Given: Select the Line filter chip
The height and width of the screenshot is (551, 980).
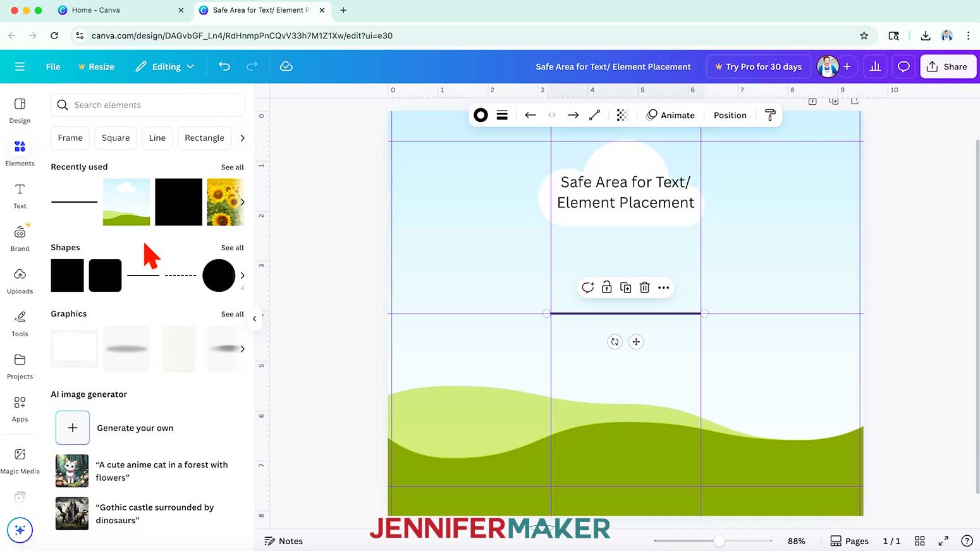Looking at the screenshot, I should click(x=157, y=138).
